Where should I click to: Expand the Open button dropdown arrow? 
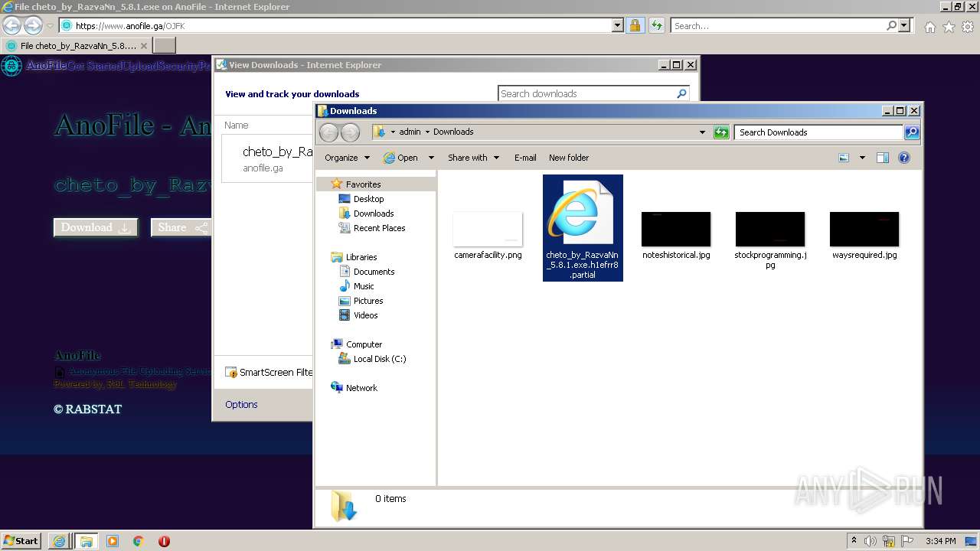[x=430, y=158]
